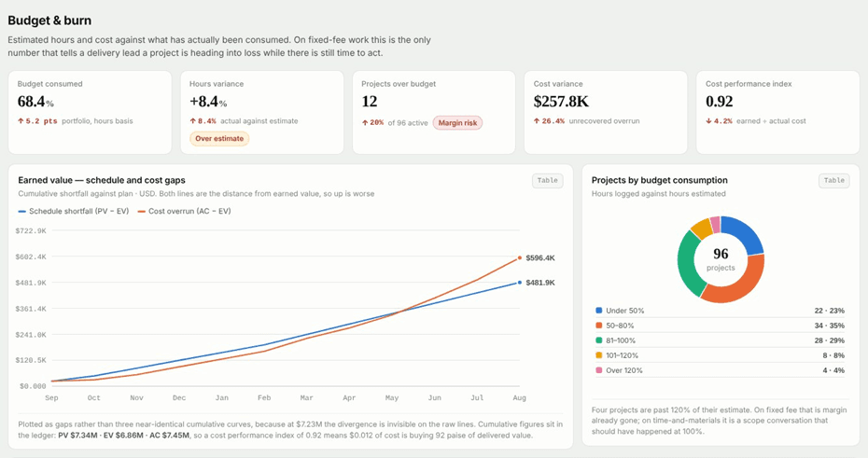Screen dimensions: 868x458
Task: Click the Budget consumed 68.4% value
Action: click(35, 102)
